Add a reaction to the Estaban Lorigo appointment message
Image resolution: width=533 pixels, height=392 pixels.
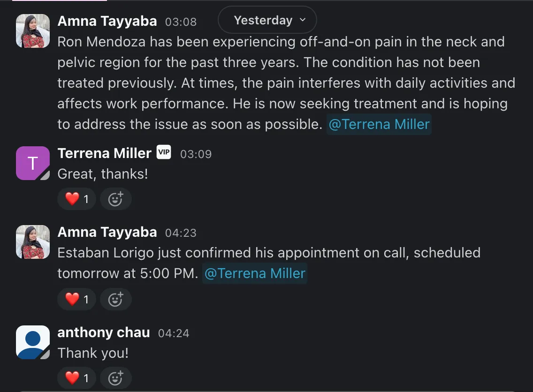[x=115, y=299]
